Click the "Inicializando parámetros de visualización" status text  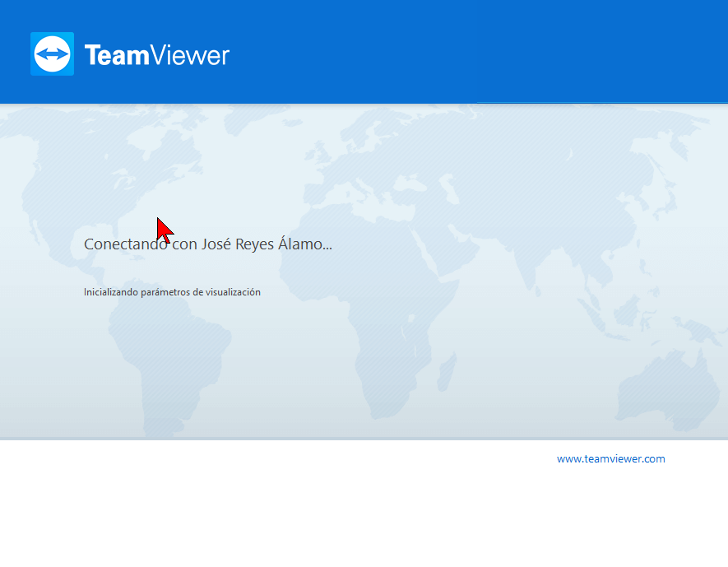pyautogui.click(x=172, y=292)
